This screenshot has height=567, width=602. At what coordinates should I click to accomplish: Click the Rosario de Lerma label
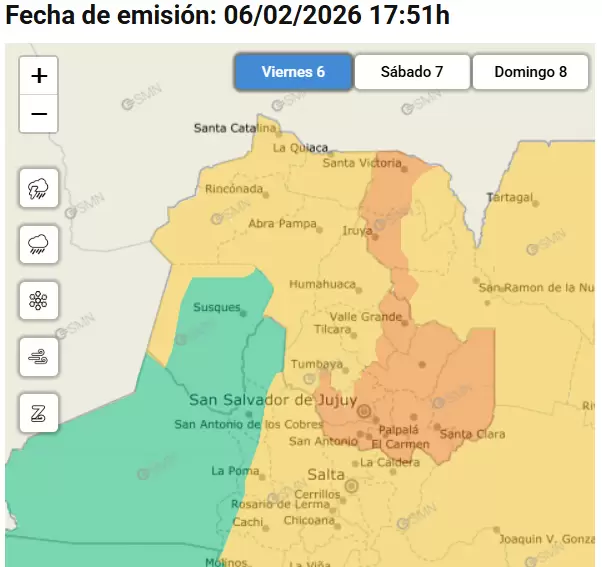[281, 504]
